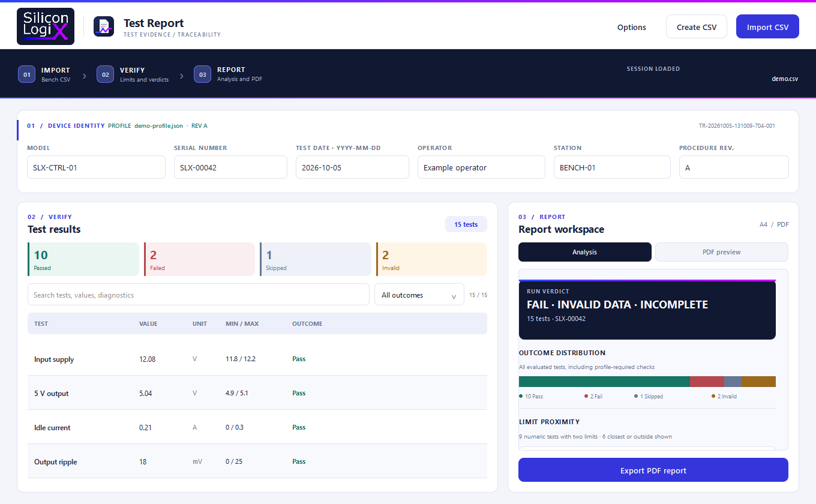Click the value 12.08
The width and height of the screenshot is (816, 504).
[147, 359]
